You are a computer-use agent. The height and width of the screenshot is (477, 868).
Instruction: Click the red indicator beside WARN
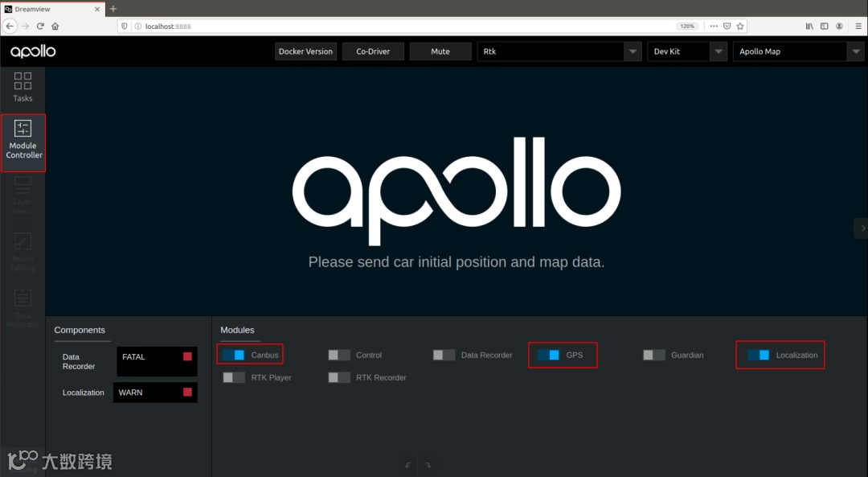click(x=187, y=393)
